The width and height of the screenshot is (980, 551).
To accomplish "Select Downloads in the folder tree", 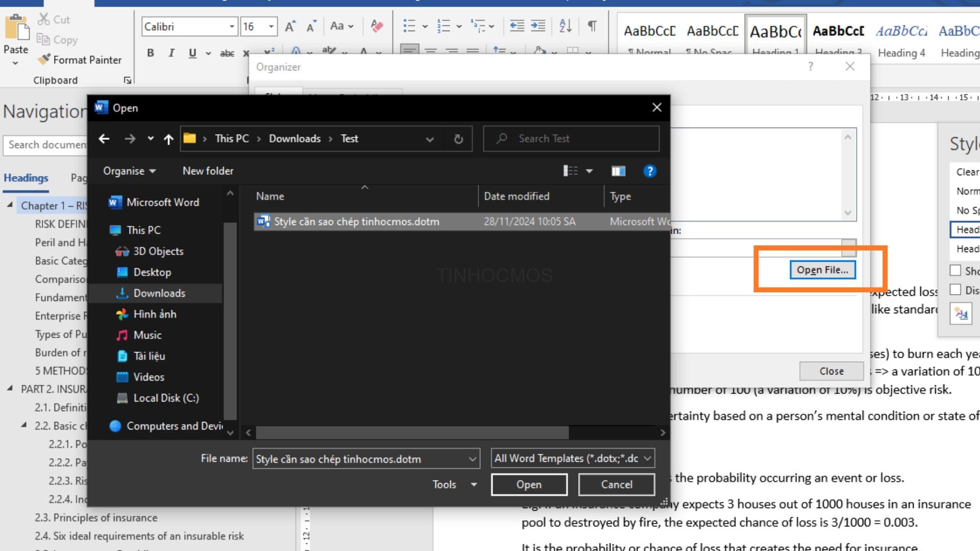I will point(159,293).
